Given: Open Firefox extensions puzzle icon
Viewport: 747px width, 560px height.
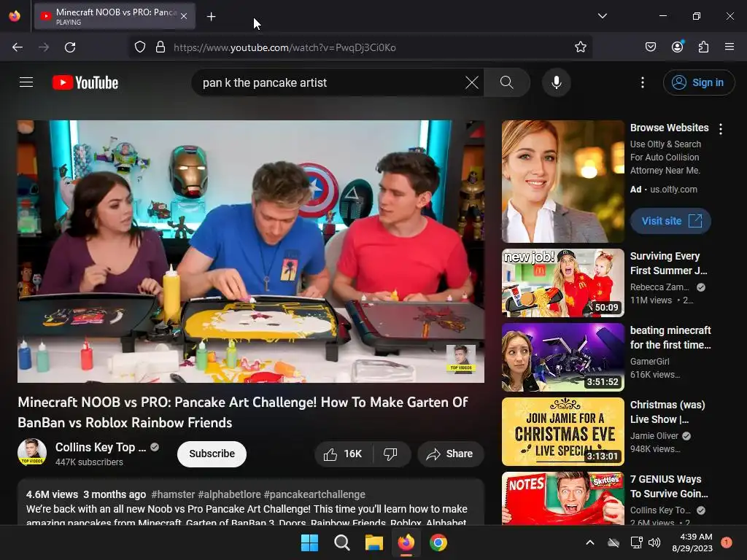Looking at the screenshot, I should [x=704, y=47].
